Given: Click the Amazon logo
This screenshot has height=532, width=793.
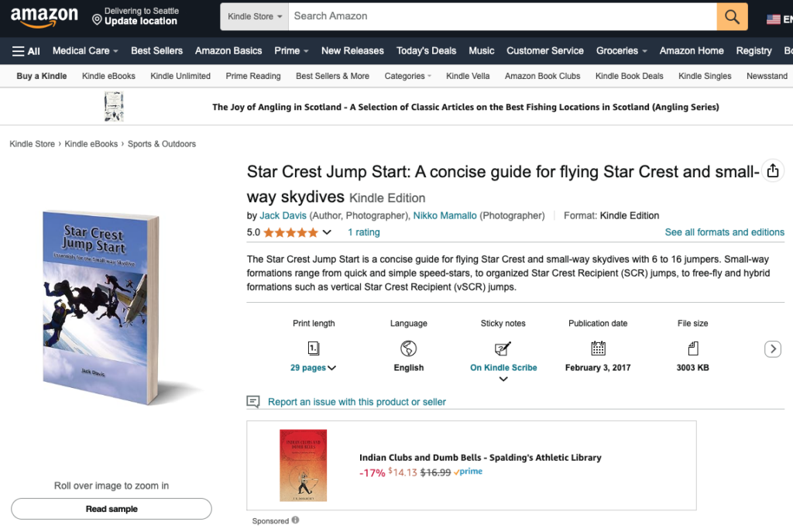Looking at the screenshot, I should (44, 17).
